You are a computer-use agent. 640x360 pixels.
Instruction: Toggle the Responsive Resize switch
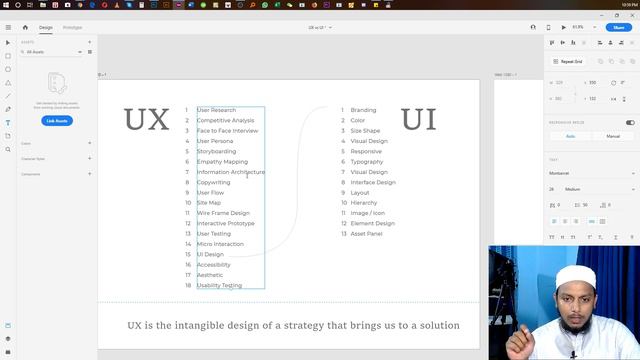630,122
